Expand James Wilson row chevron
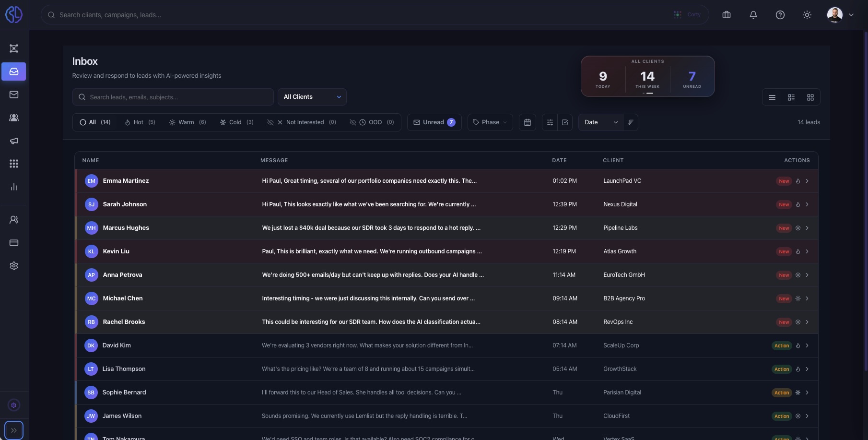Screen dimensions: 868x440 [807, 416]
